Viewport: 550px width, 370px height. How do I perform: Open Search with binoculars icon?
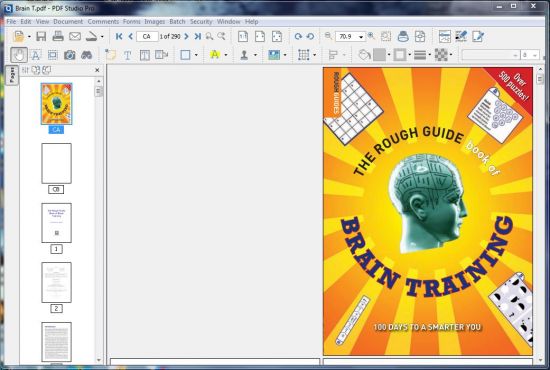(86, 55)
